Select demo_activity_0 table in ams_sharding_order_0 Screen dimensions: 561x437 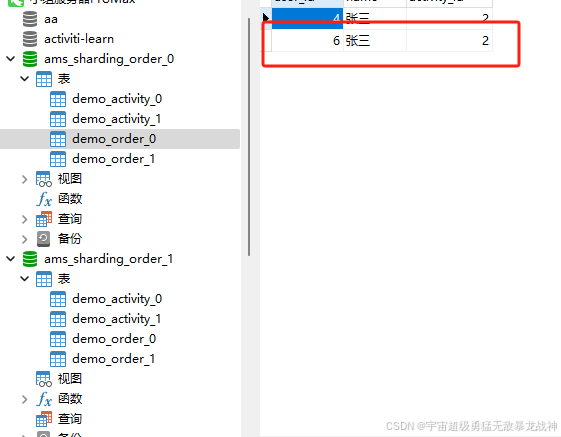pos(117,99)
